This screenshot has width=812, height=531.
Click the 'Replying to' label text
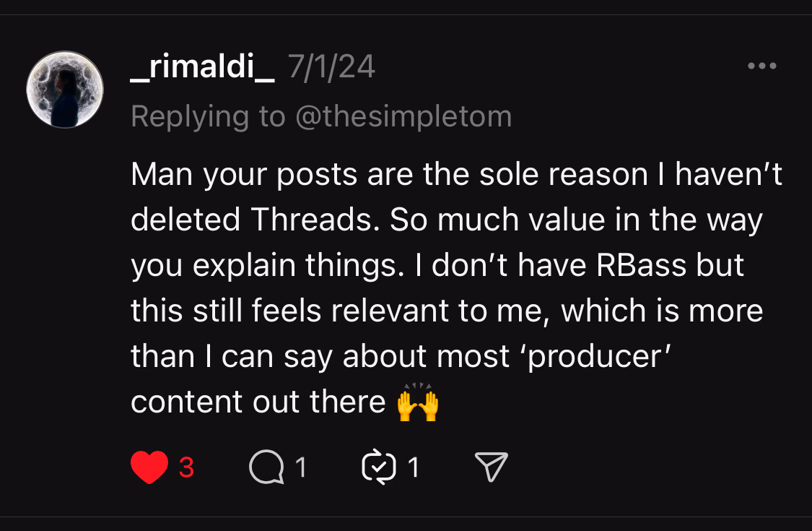point(209,116)
